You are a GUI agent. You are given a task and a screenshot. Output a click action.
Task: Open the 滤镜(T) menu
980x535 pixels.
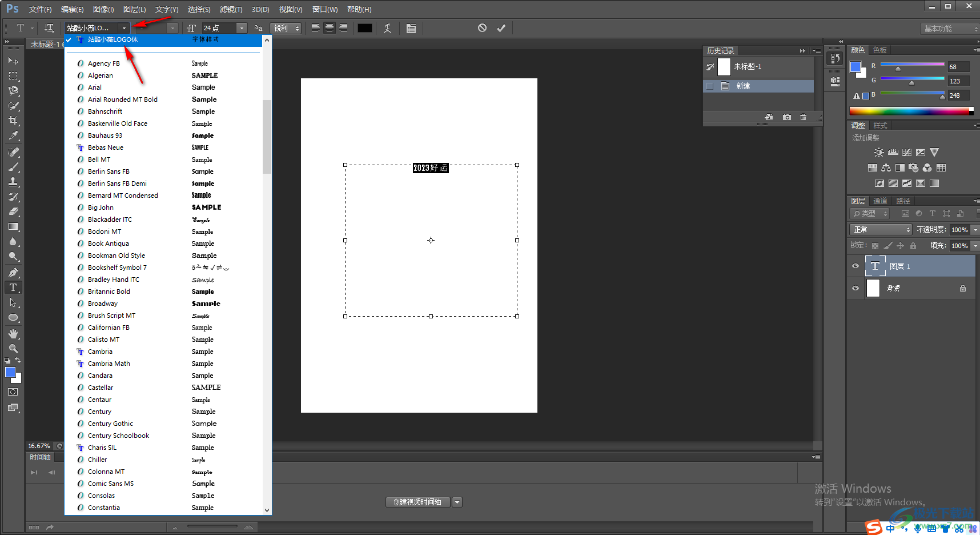pos(231,9)
